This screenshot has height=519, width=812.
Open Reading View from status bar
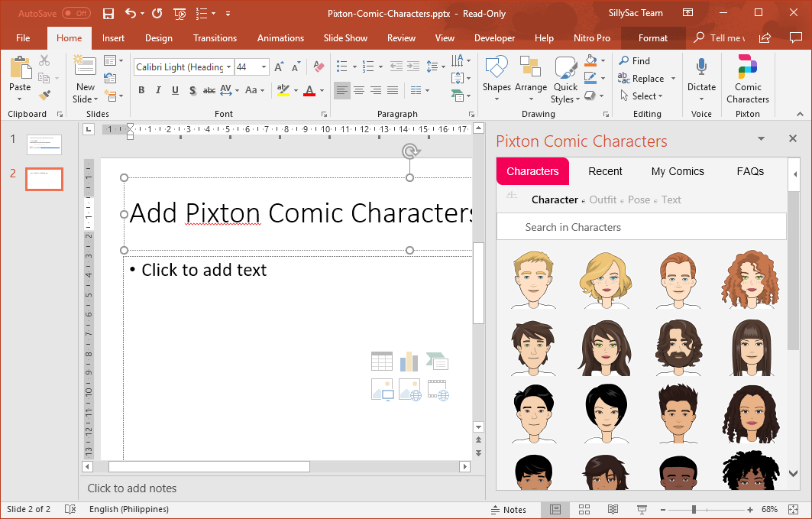pos(613,509)
